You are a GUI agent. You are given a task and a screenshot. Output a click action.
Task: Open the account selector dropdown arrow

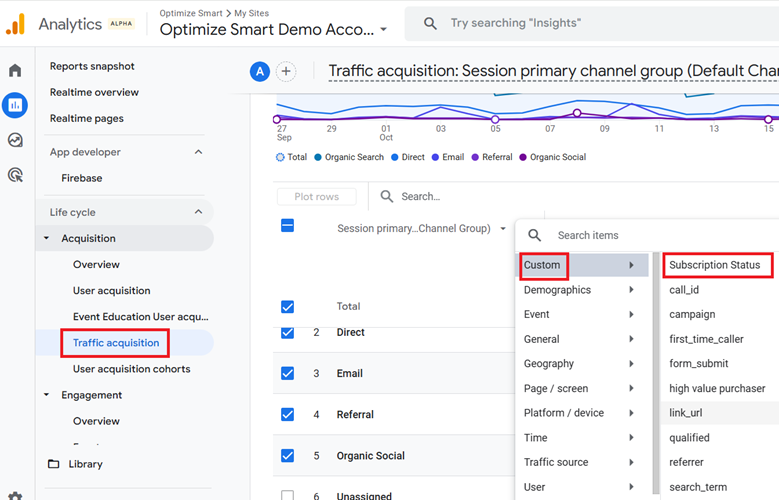(x=384, y=29)
